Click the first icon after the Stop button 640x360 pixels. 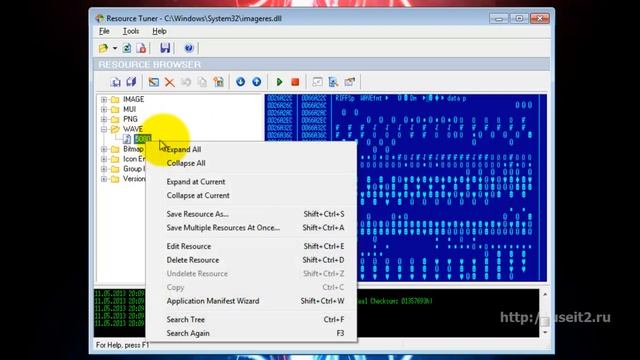[x=317, y=82]
